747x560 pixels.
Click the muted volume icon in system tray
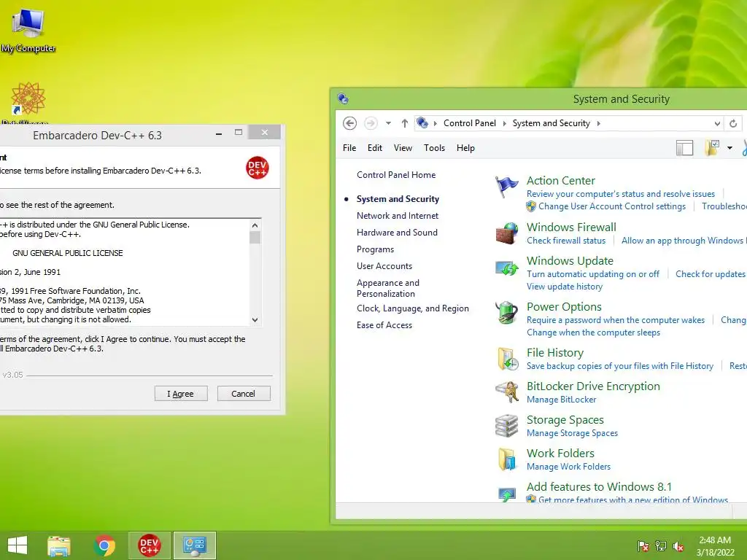tap(678, 546)
